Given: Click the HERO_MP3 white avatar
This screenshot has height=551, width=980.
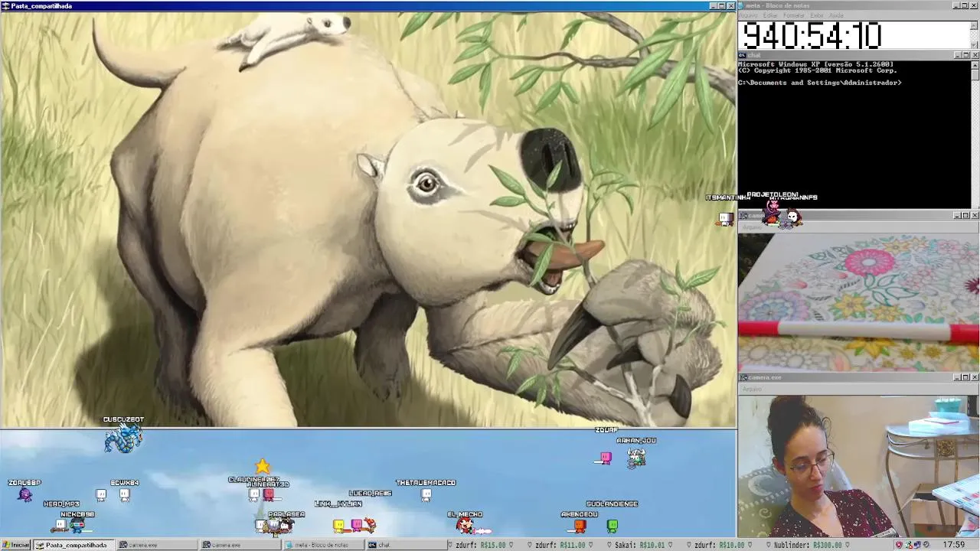Looking at the screenshot, I should click(x=60, y=524).
